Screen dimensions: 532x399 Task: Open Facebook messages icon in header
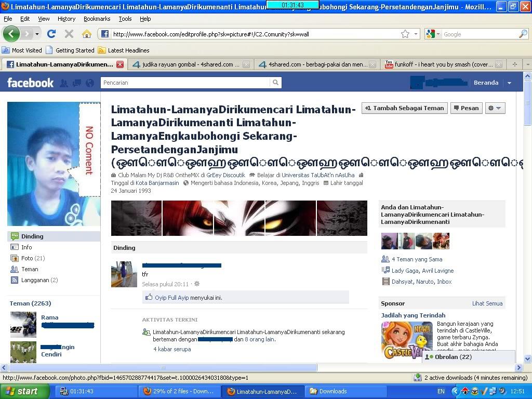click(77, 83)
